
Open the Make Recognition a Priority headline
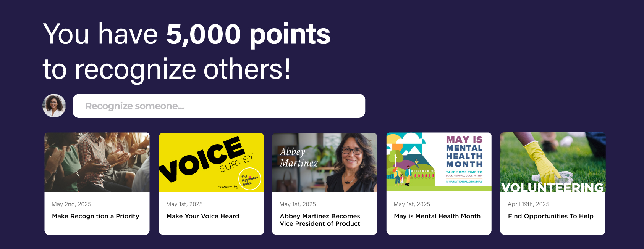[x=95, y=216]
